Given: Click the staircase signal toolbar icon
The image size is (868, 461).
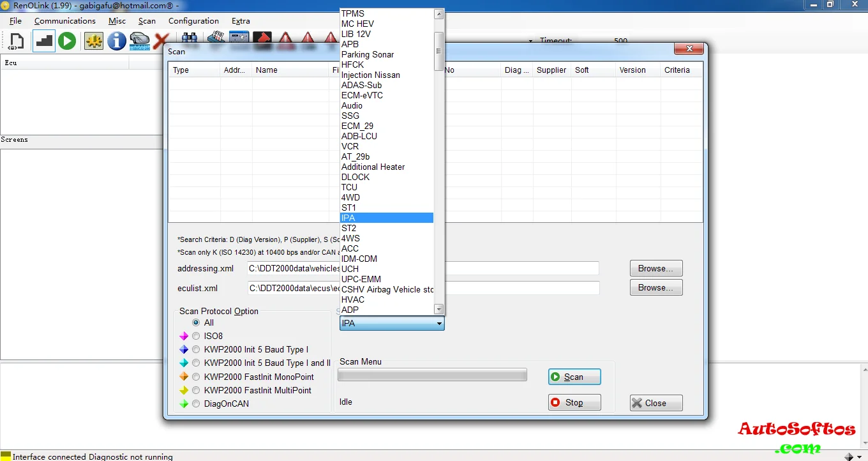Looking at the screenshot, I should pos(43,42).
